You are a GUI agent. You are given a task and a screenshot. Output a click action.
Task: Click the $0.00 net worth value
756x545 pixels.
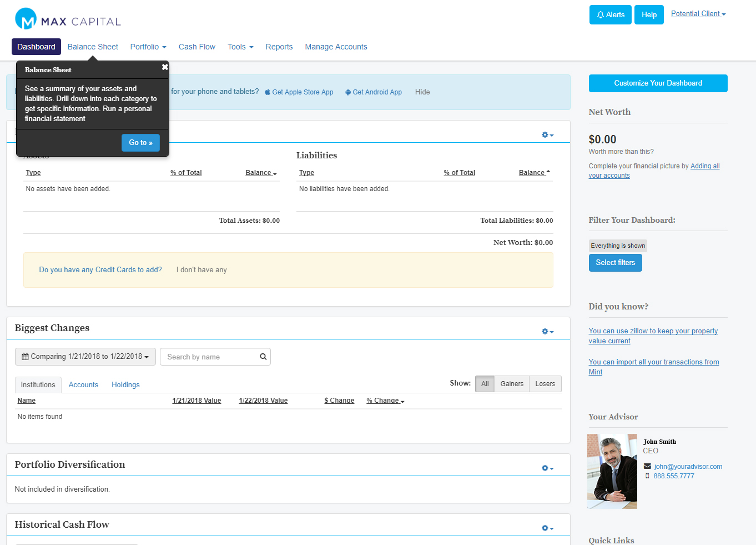click(602, 139)
